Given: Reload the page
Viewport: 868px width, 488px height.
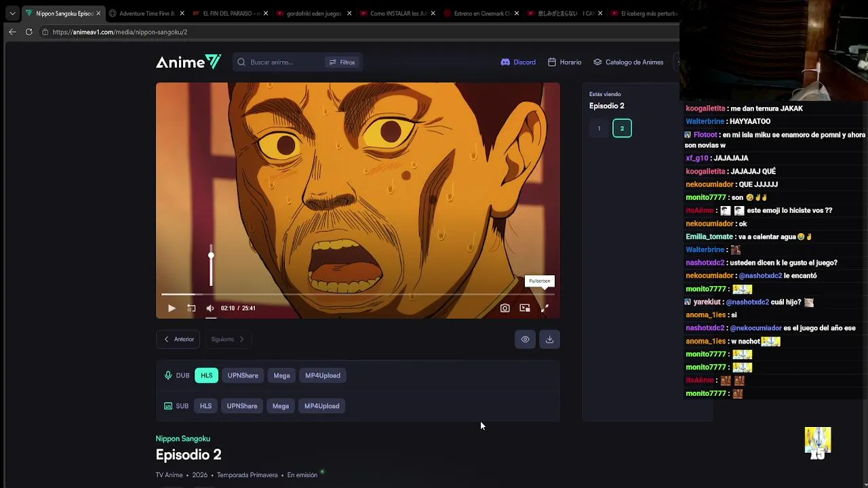Looking at the screenshot, I should (28, 32).
